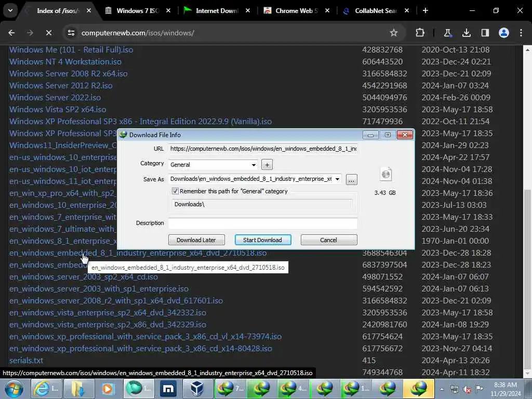Open en_windows_server_2008_r2_with_sp1_x64_dvd_617601.iso link

116,301
